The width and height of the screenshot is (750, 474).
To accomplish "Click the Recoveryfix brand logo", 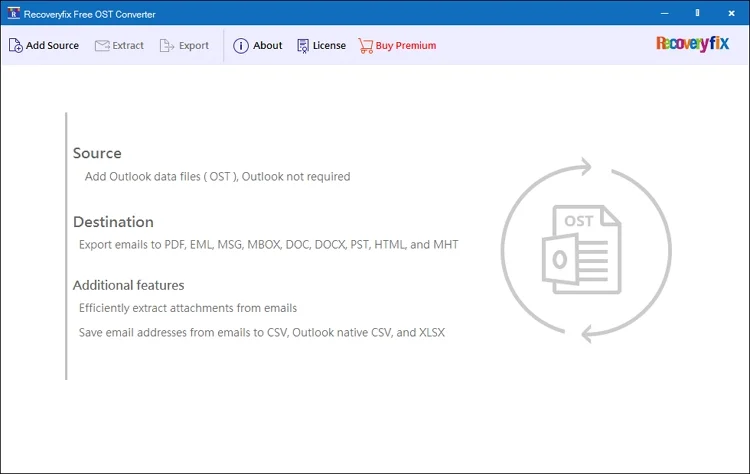I will point(692,44).
